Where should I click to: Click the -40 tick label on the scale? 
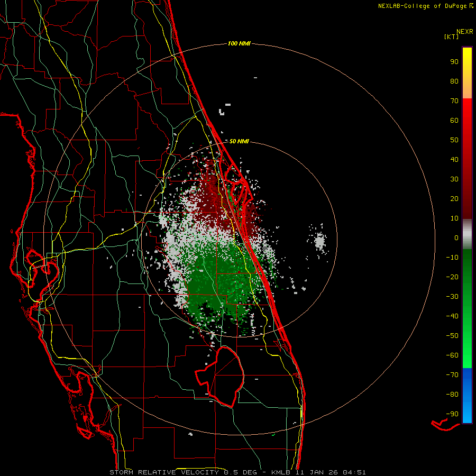pyautogui.click(x=452, y=316)
